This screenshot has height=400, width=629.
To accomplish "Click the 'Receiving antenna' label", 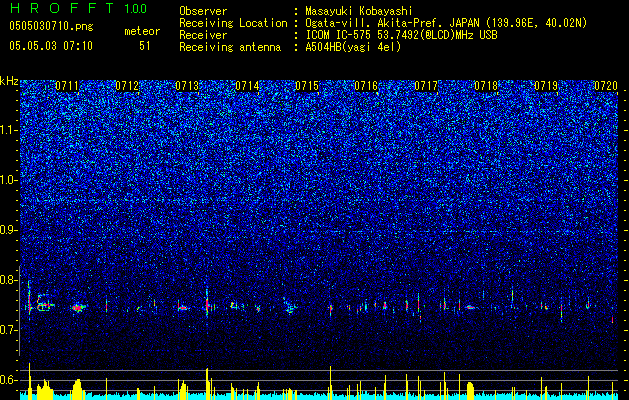I will tap(230, 47).
